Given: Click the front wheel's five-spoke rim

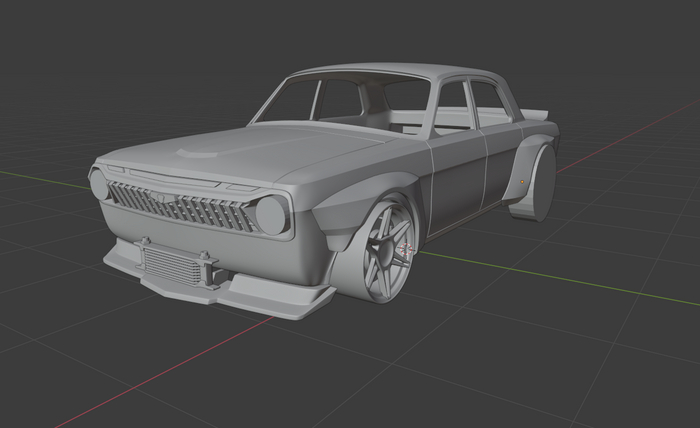Looking at the screenshot, I should click(390, 248).
